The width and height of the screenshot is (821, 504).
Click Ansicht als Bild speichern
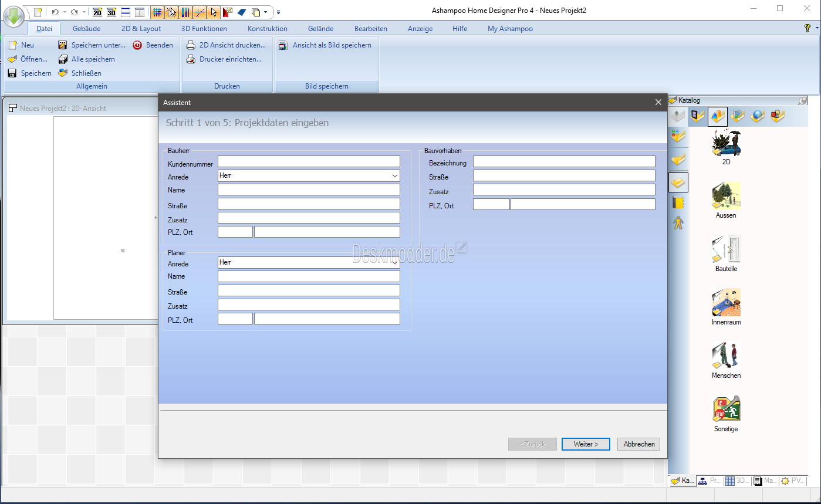pos(325,45)
